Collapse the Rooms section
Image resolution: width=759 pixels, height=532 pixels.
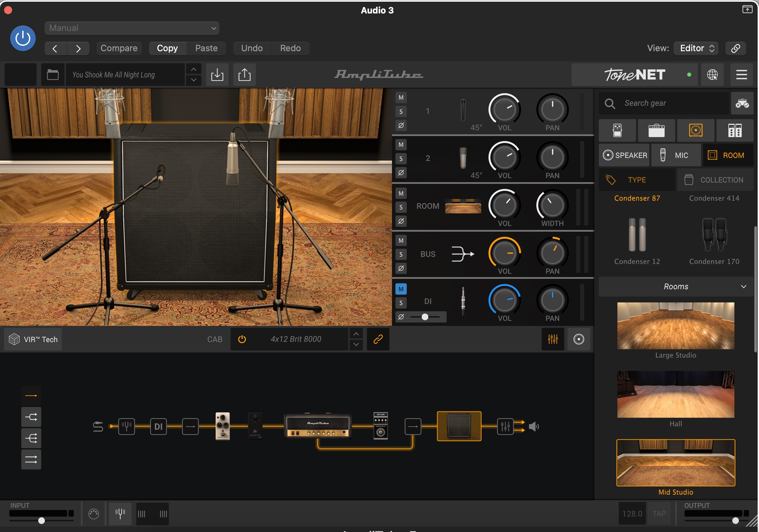(x=676, y=287)
